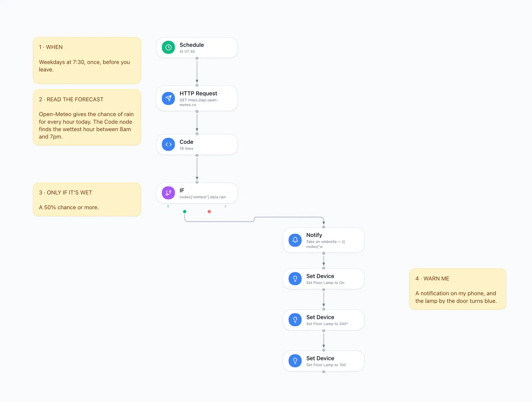Viewport: 532px width, 402px height.
Task: Click the input port above the Notify node
Action: 324,227
